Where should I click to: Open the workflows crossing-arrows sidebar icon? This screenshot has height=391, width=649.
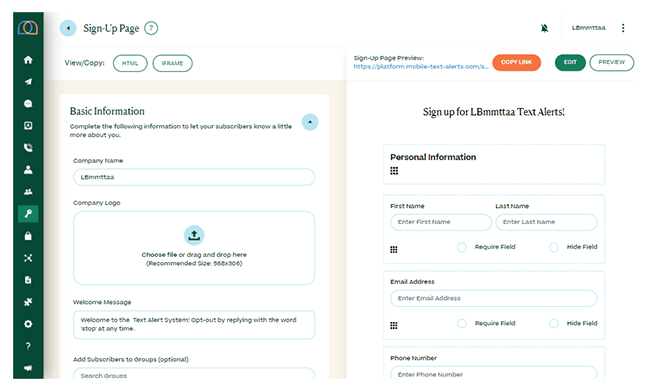[28, 258]
